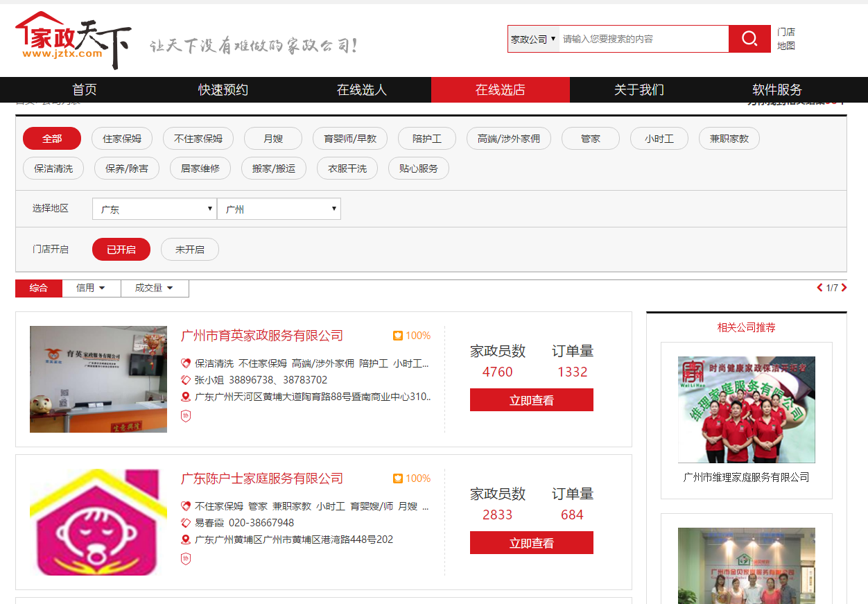The height and width of the screenshot is (604, 868).
Task: Open the 陈户士 pink baby logo thumbnail
Action: (x=98, y=522)
